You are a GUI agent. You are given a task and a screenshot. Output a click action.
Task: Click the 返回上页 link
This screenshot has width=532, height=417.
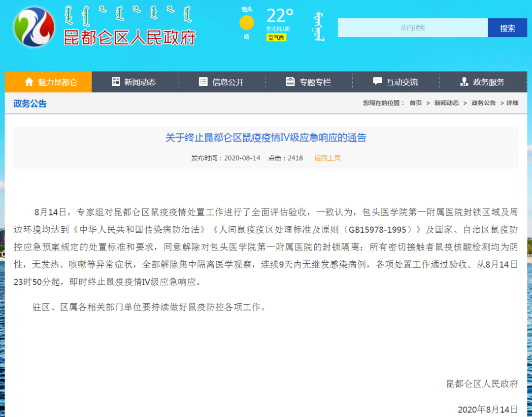(327, 158)
